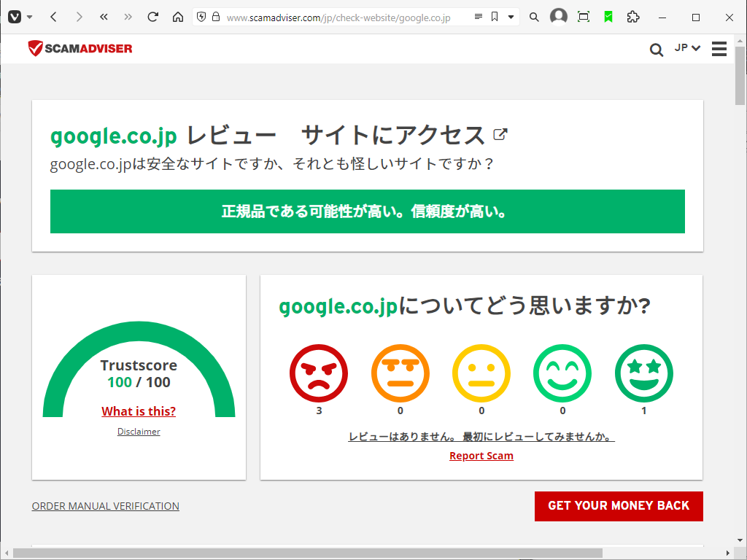Click the horizontal scrollbar thumb
The width and height of the screenshot is (747, 560).
click(x=308, y=553)
